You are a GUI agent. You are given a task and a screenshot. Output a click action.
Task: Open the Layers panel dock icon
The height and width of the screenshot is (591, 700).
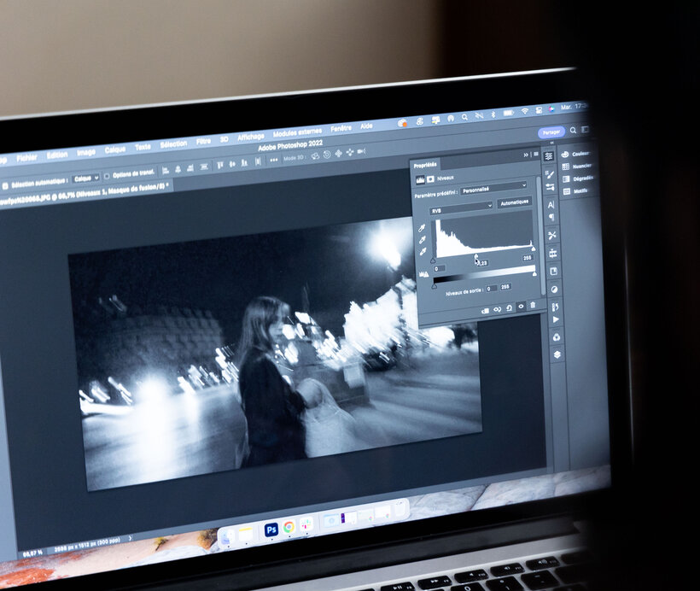557,354
